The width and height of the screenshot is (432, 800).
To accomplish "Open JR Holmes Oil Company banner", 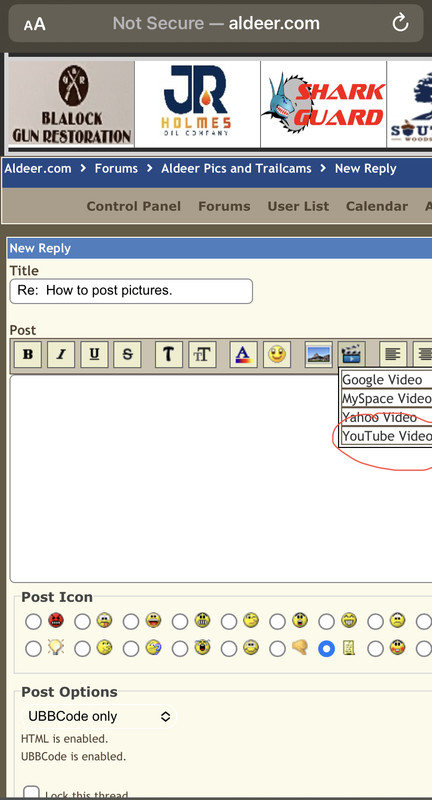I will pos(197,105).
